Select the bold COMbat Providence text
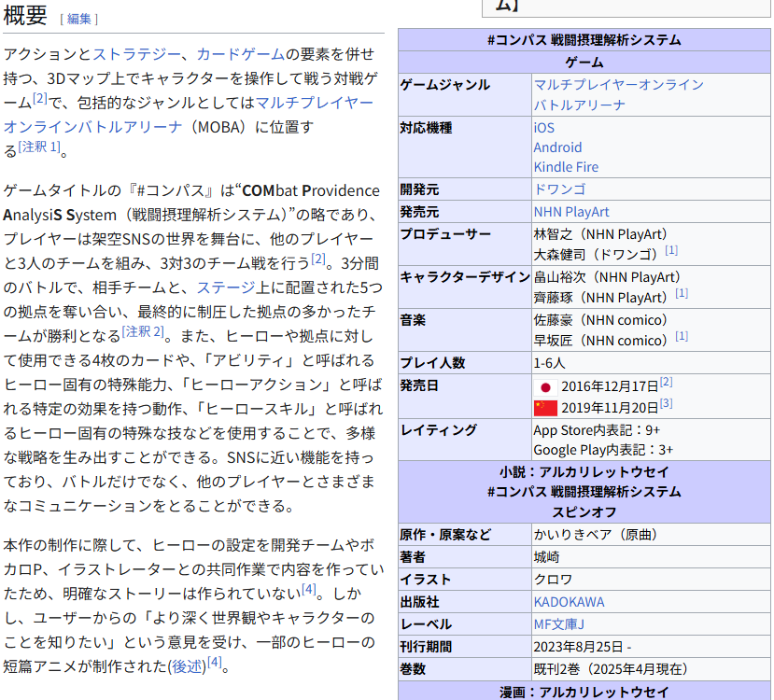 (x=311, y=190)
